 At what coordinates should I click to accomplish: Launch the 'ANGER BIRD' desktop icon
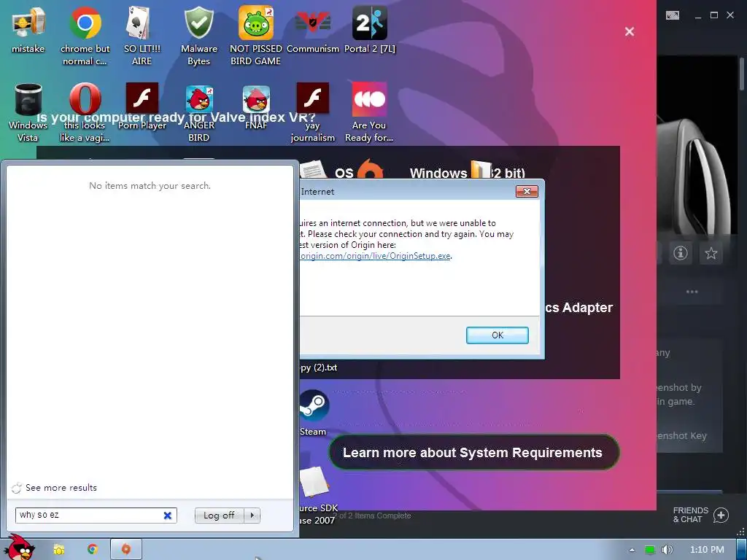click(x=198, y=113)
